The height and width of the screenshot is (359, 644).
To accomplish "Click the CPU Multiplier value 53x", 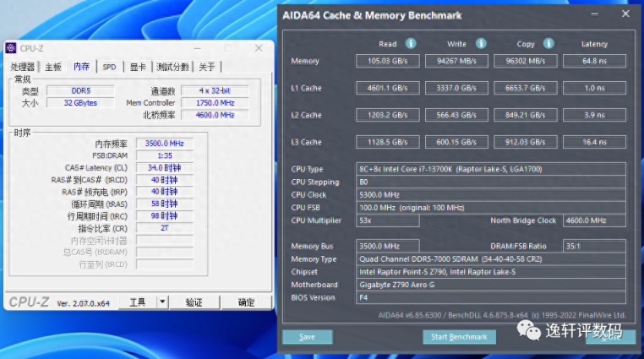I will point(388,220).
